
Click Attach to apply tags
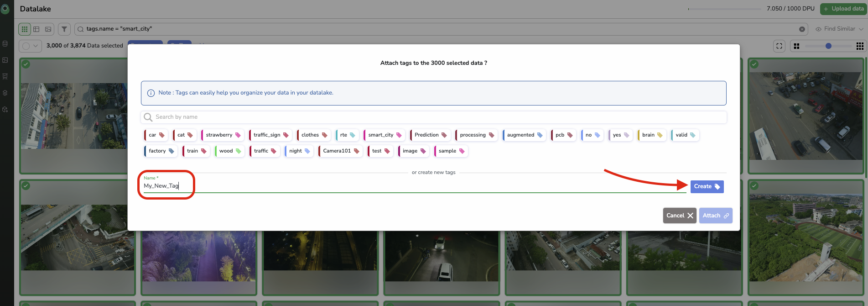click(x=716, y=216)
